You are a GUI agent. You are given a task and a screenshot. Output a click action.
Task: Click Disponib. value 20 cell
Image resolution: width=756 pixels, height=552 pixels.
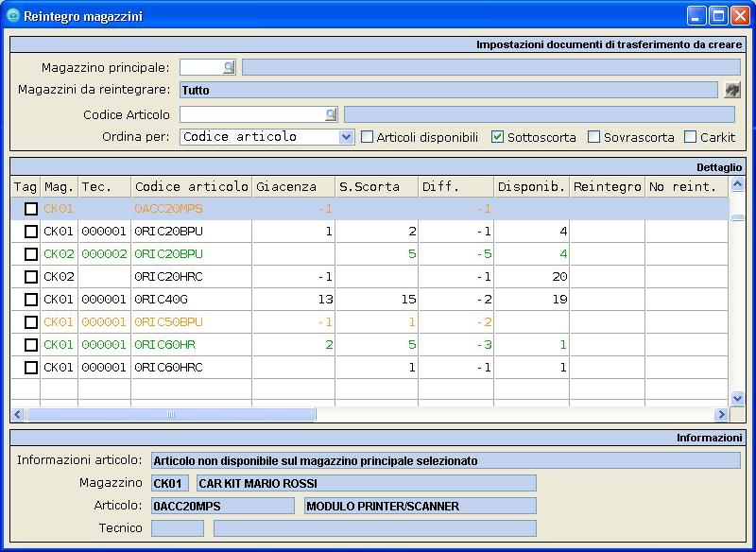tap(532, 277)
